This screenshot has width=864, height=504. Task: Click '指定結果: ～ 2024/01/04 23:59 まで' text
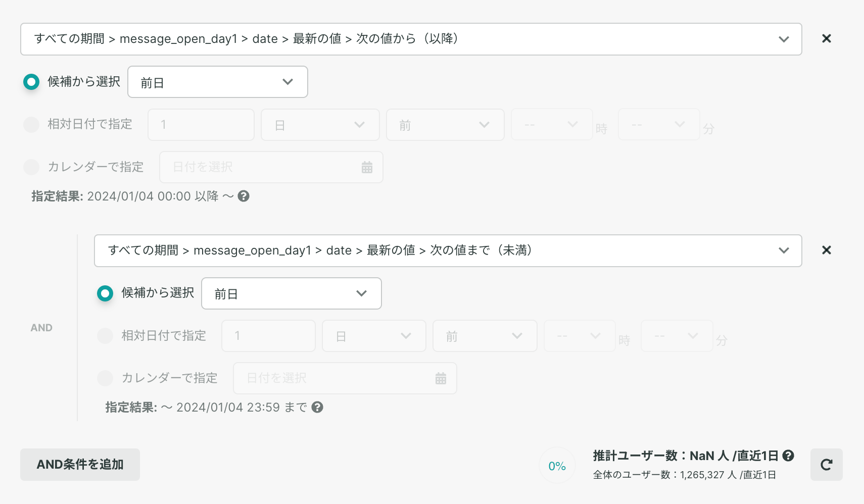pyautogui.click(x=206, y=407)
